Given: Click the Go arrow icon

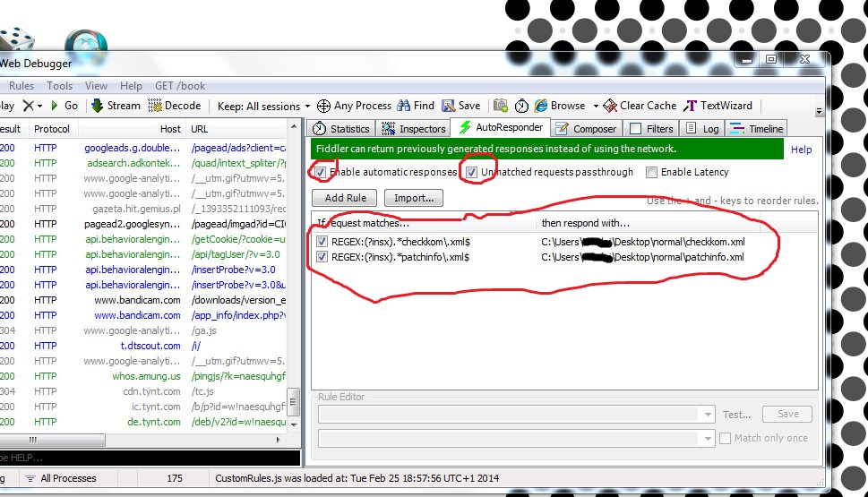Looking at the screenshot, I should pyautogui.click(x=55, y=105).
